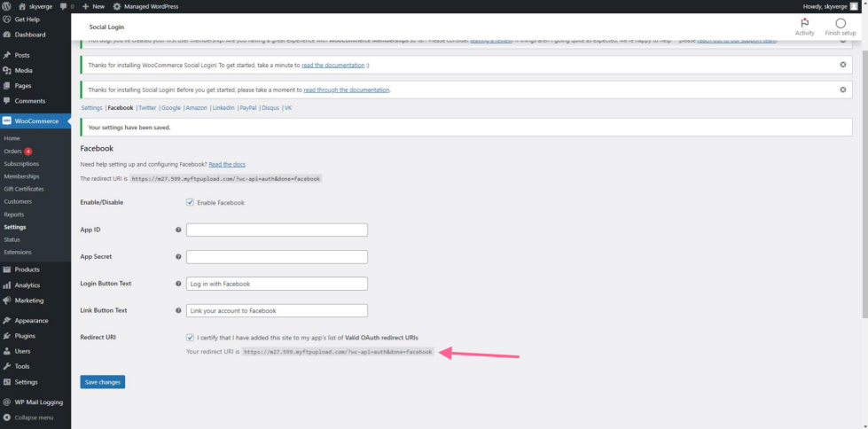This screenshot has width=868, height=429.
Task: Dismiss the 'Before you get started' notice
Action: pos(842,90)
